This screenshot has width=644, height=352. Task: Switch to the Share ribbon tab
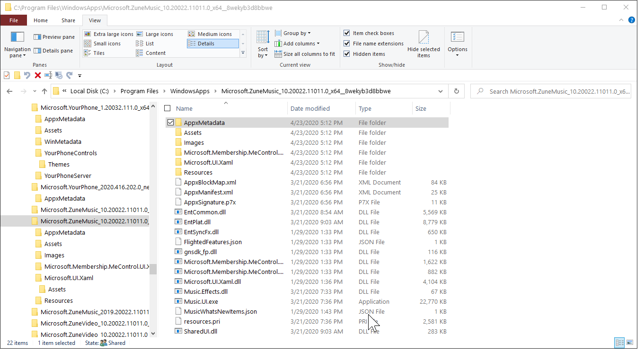click(68, 20)
